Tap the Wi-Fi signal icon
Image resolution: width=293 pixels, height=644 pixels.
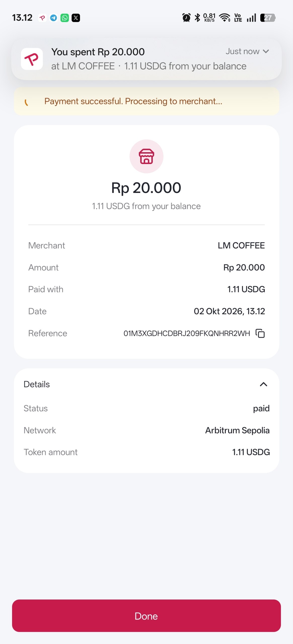tap(225, 18)
